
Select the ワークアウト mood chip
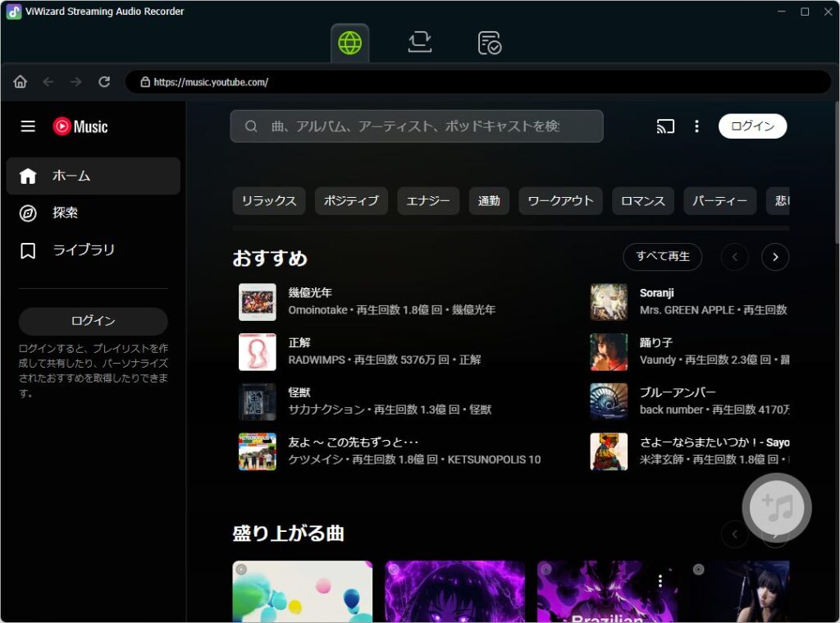click(x=560, y=201)
